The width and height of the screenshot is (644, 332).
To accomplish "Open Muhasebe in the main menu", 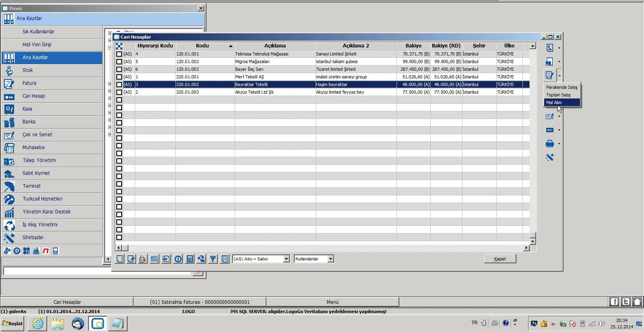I will pyautogui.click(x=52, y=148).
